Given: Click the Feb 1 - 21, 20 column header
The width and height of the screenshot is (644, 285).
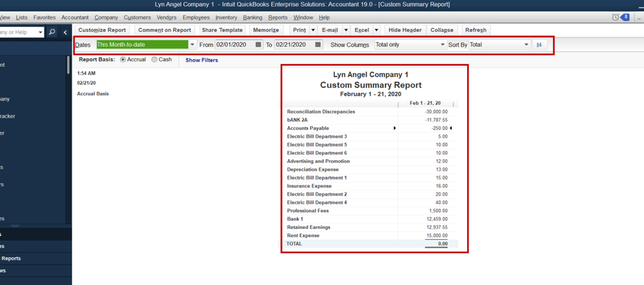Looking at the screenshot, I should click(425, 103).
